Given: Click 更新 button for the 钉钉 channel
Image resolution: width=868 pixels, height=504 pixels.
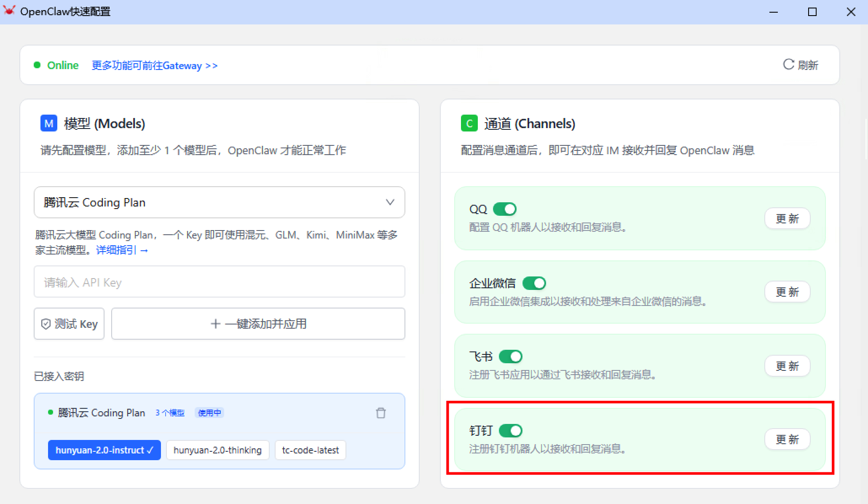Looking at the screenshot, I should pyautogui.click(x=787, y=440).
